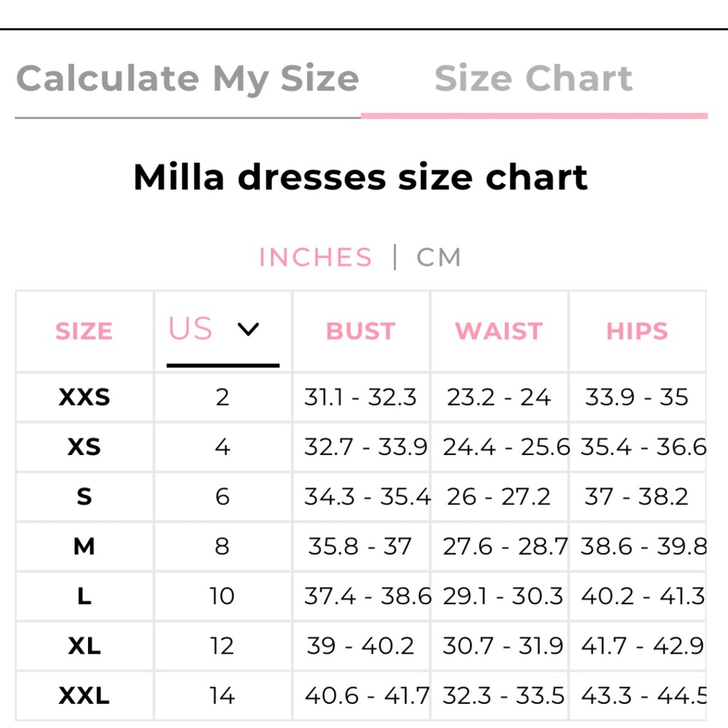Click the SIZE column header

point(84,331)
